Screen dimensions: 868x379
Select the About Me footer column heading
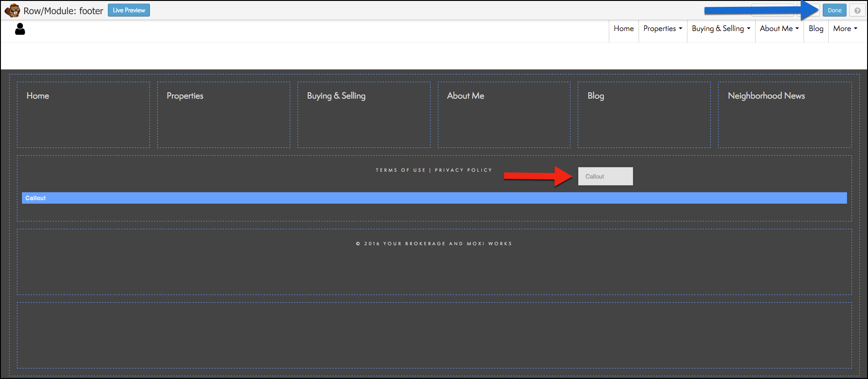[465, 96]
